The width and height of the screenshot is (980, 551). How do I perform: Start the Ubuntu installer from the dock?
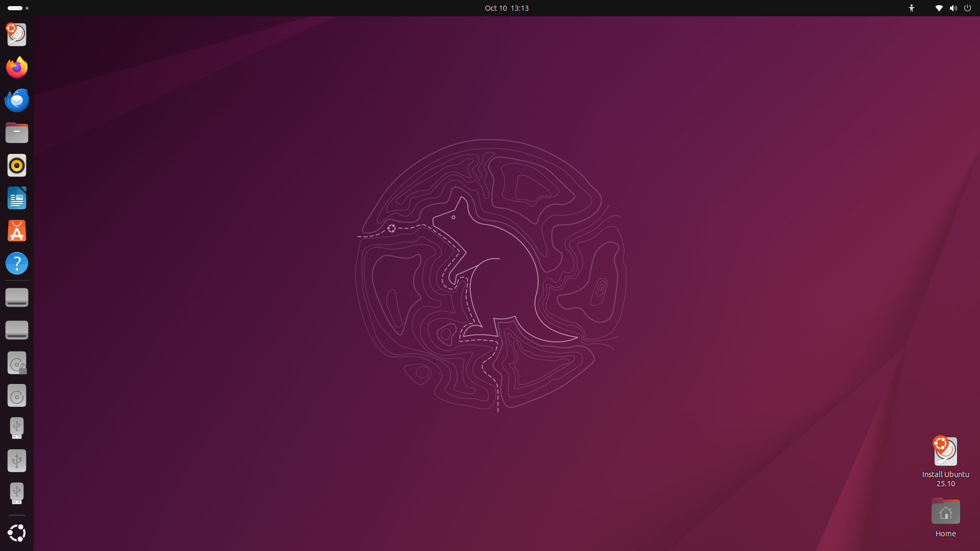tap(16, 35)
